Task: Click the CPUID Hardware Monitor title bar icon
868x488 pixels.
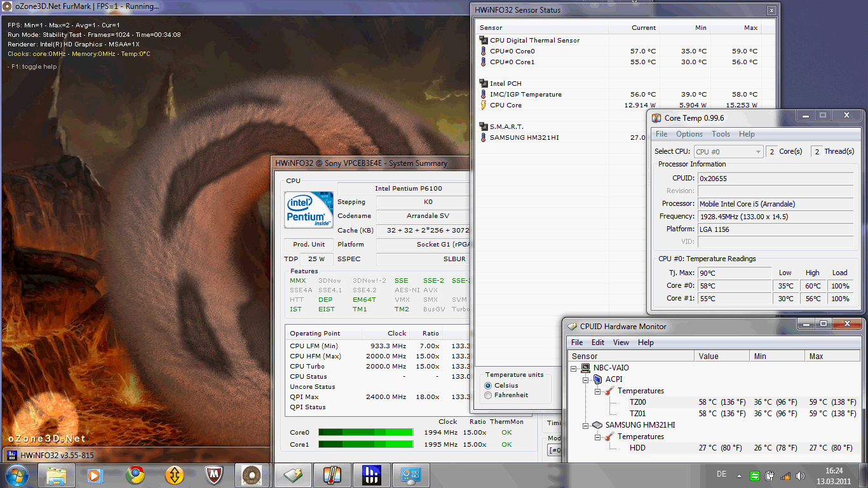Action: (572, 327)
